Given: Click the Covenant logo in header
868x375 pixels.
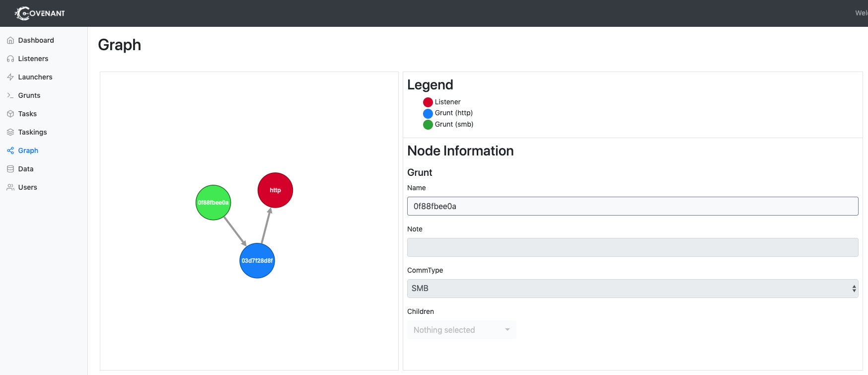Looking at the screenshot, I should 40,13.
